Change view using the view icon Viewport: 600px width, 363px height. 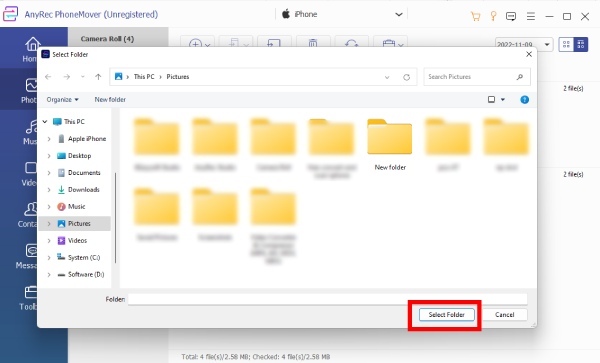pos(491,99)
